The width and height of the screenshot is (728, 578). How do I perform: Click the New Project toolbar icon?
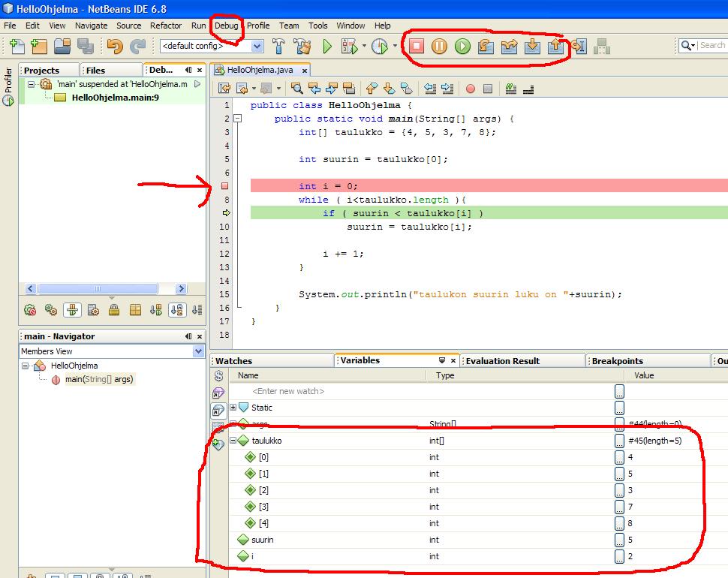point(39,46)
